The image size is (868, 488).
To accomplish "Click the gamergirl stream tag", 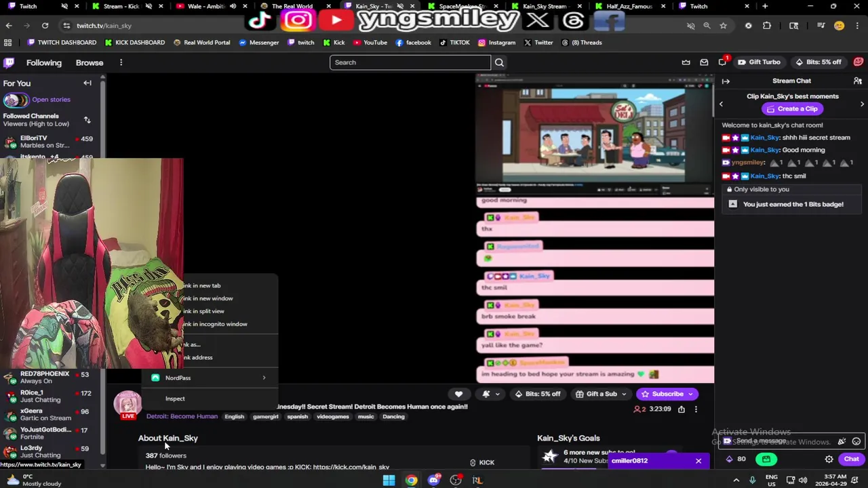I will (x=266, y=417).
